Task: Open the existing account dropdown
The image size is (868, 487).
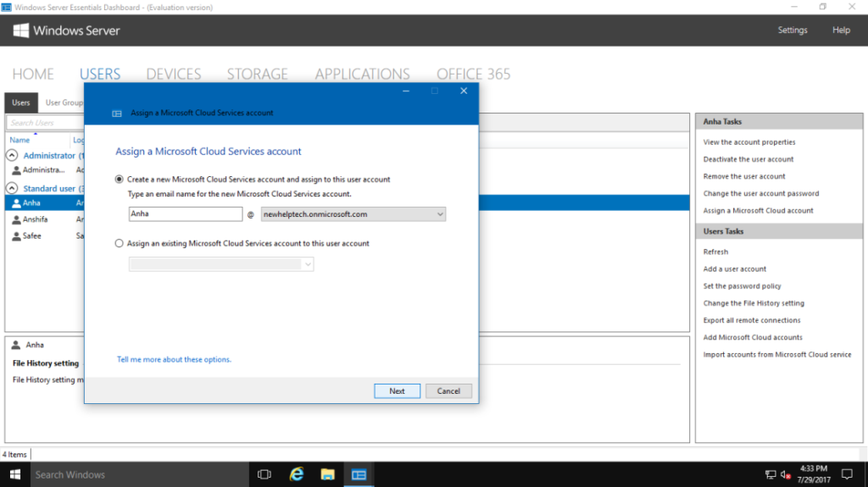Action: point(221,264)
